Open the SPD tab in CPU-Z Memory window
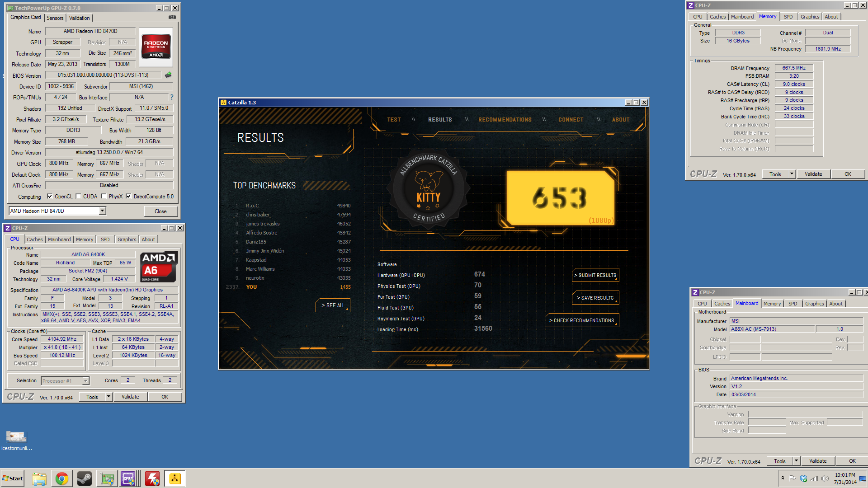The width and height of the screenshot is (868, 488). click(788, 17)
